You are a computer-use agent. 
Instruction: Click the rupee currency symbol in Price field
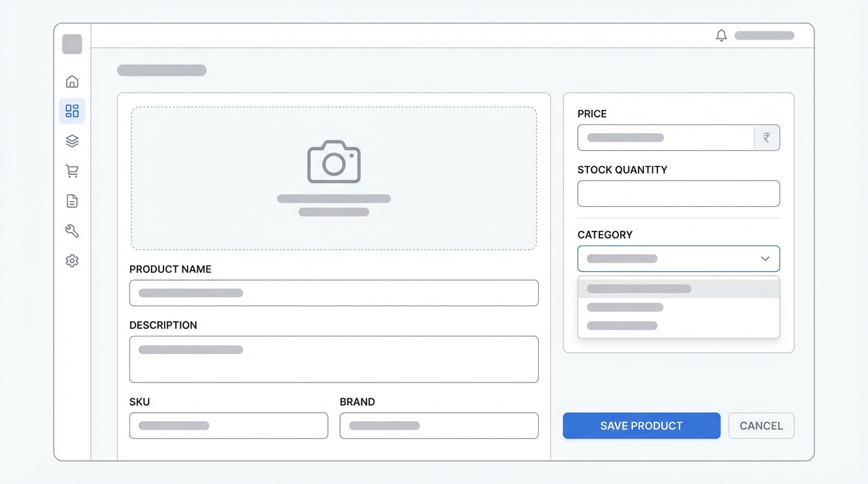coord(766,137)
